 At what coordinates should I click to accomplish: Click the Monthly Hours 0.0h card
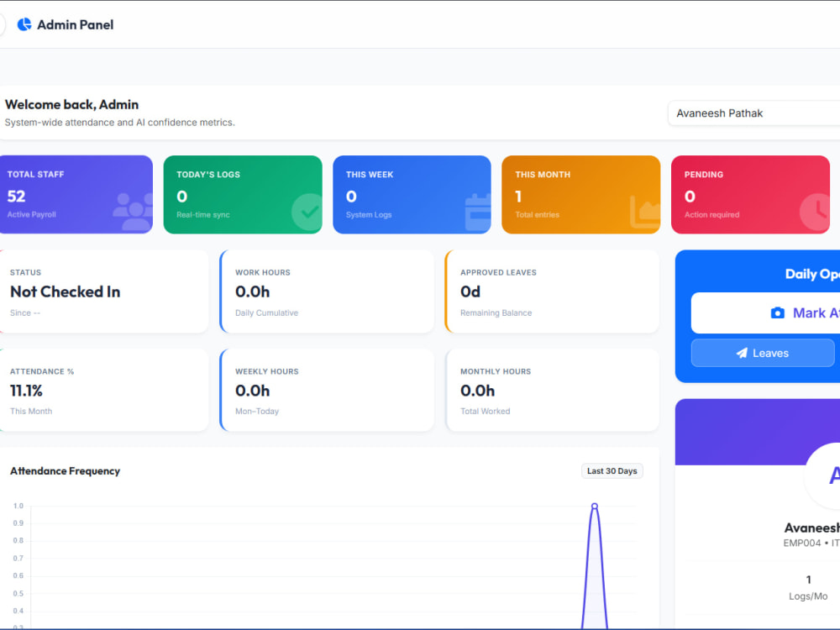click(x=553, y=390)
